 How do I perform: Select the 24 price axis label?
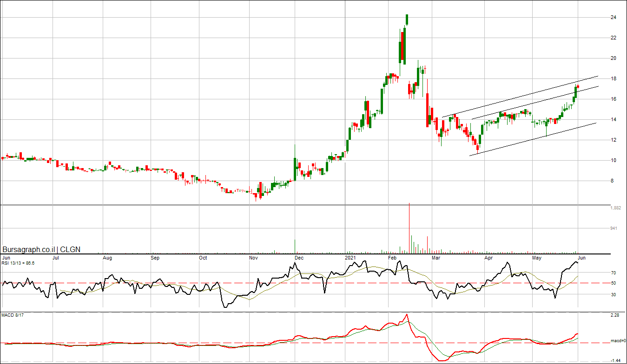(x=613, y=18)
